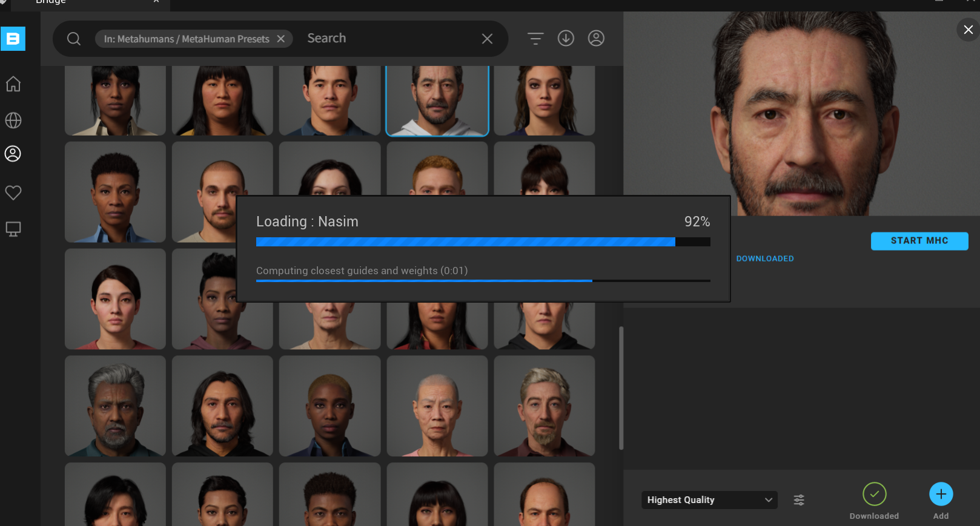
Task: Select top-row young man in navy shirt
Action: click(329, 100)
